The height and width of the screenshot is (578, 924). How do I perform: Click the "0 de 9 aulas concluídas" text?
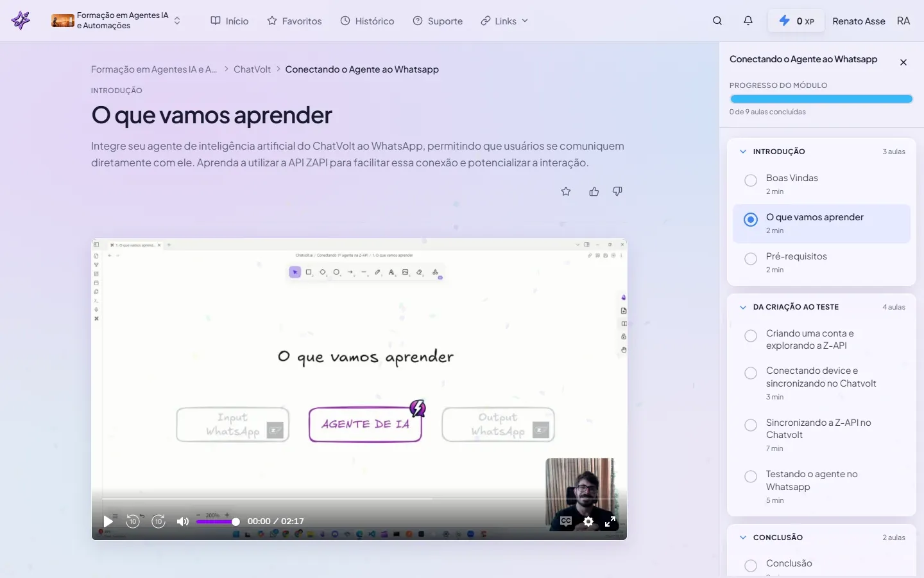pos(767,112)
